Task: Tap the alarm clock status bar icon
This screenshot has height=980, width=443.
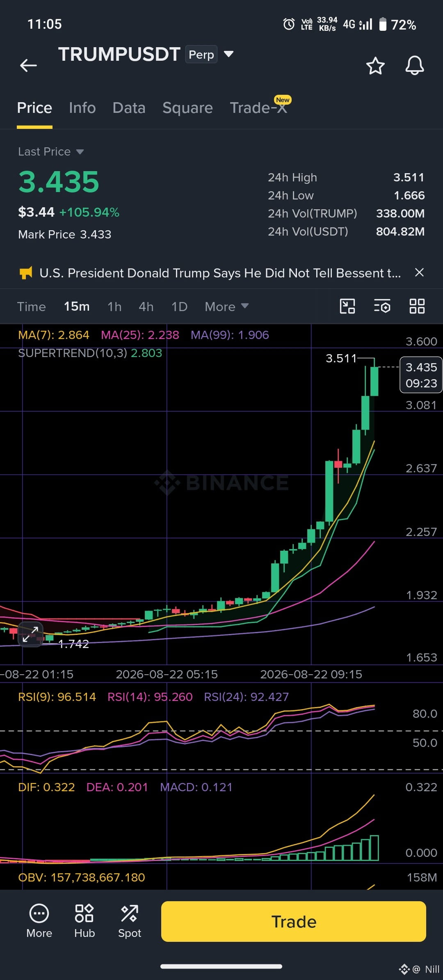Action: 289,24
